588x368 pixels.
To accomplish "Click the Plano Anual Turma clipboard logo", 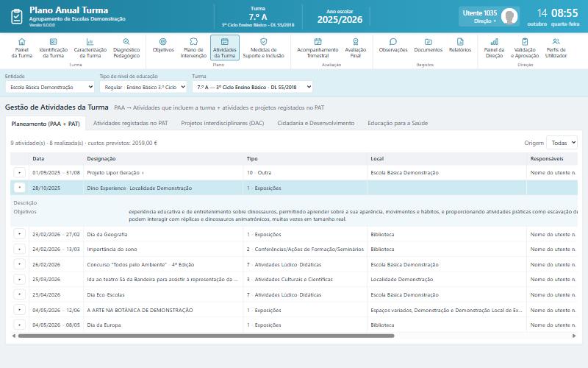I will coord(17,16).
